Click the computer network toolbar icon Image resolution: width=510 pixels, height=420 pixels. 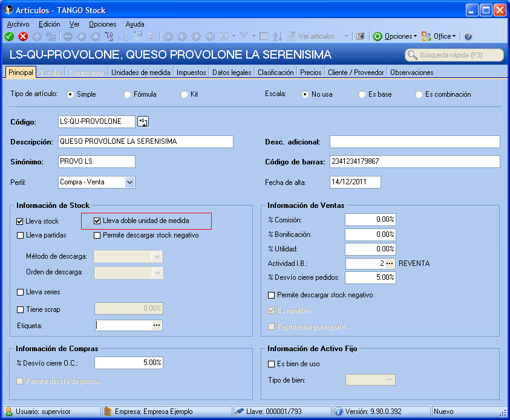(123, 37)
